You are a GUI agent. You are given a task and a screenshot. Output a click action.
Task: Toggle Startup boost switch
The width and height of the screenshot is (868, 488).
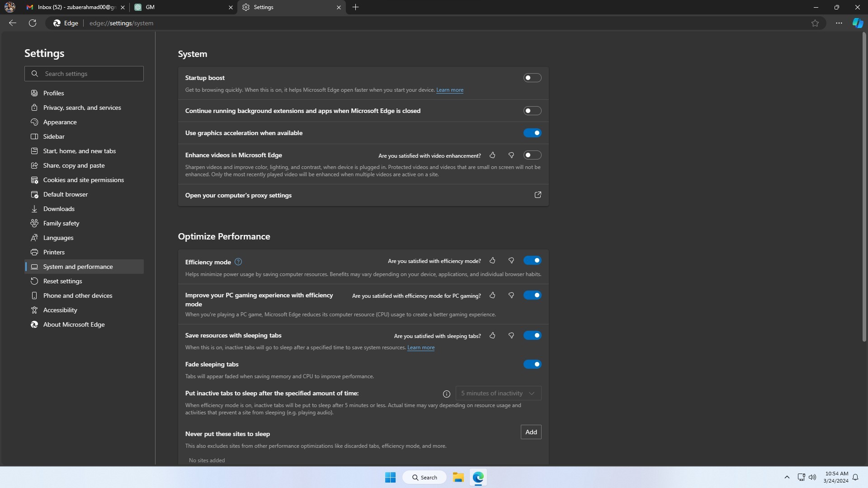(x=532, y=78)
